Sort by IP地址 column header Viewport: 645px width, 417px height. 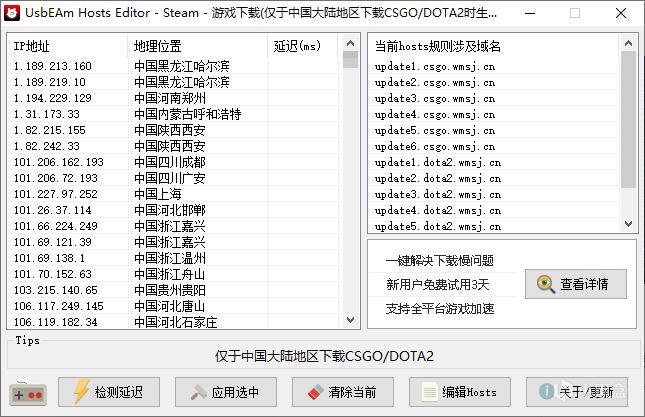point(68,46)
